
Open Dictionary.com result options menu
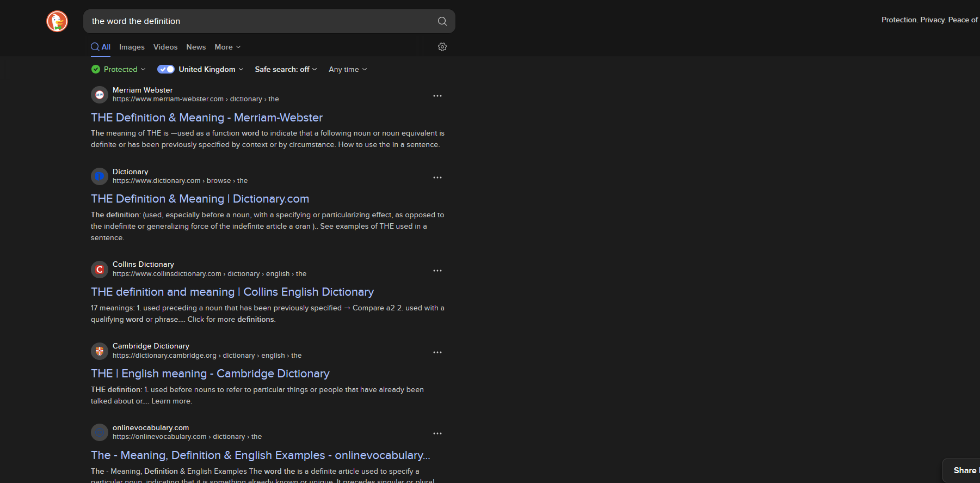(x=437, y=178)
